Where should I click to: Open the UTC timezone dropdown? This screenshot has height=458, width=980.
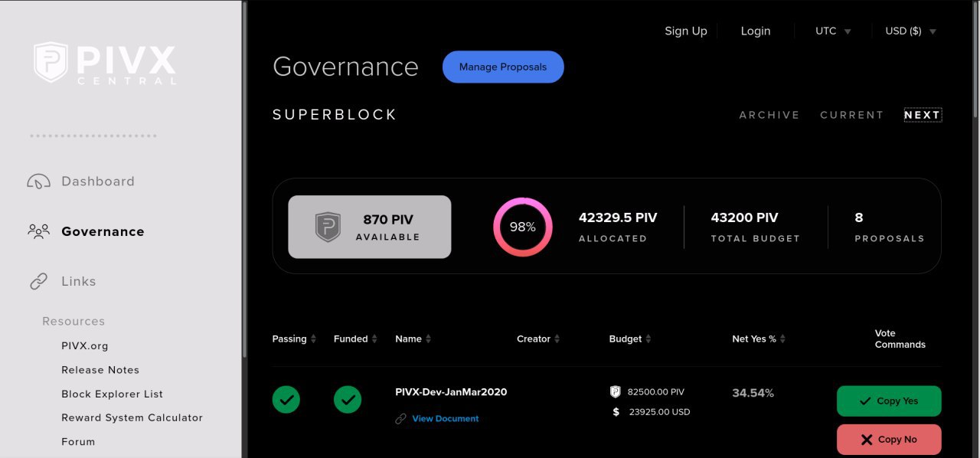pyautogui.click(x=833, y=31)
